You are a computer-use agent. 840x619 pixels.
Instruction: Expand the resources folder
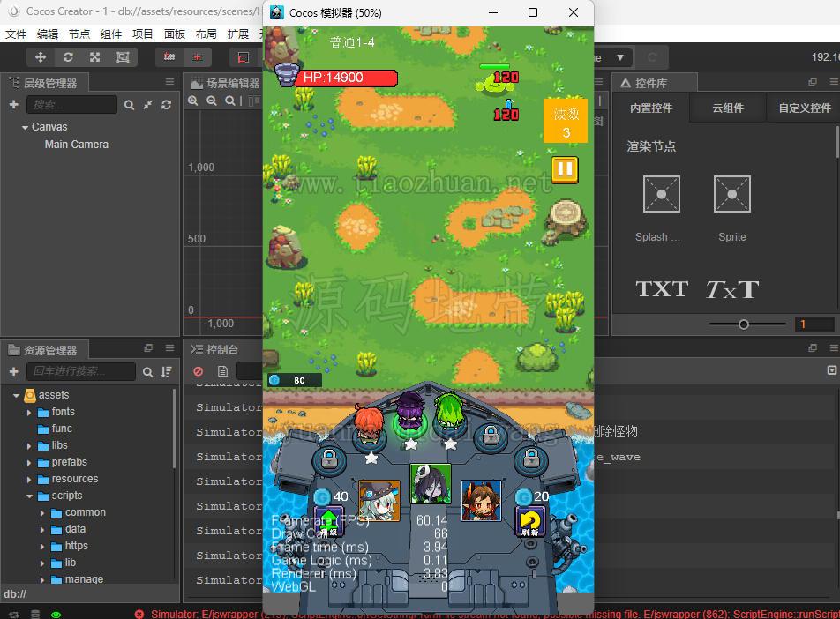tap(29, 480)
